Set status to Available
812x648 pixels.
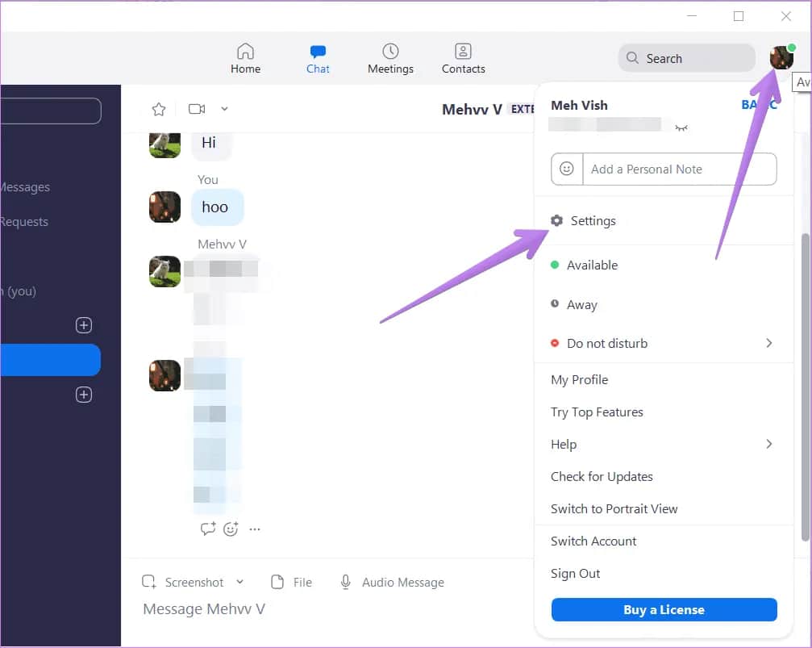click(592, 265)
